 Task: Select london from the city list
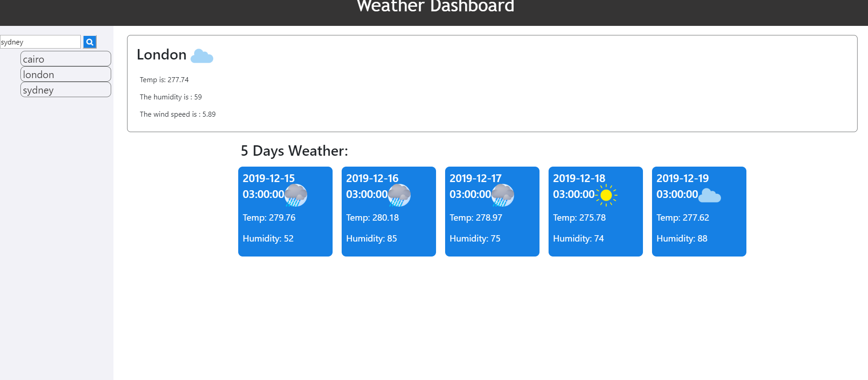pos(65,74)
